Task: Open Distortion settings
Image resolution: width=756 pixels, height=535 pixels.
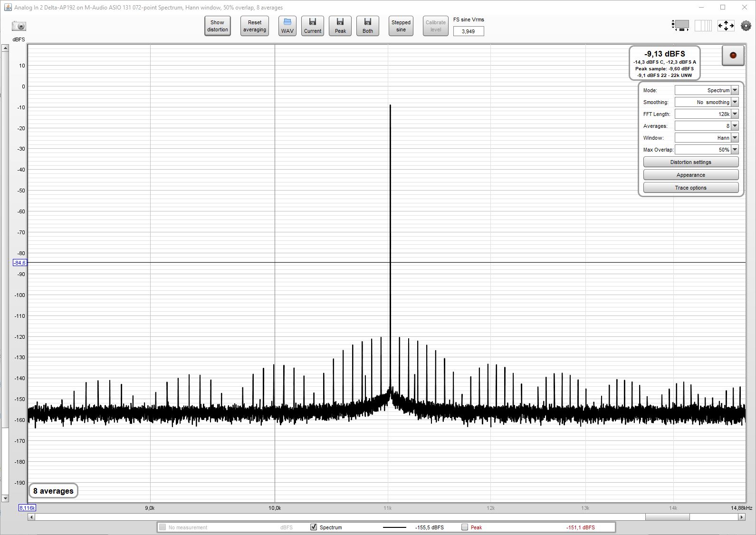Action: coord(690,162)
